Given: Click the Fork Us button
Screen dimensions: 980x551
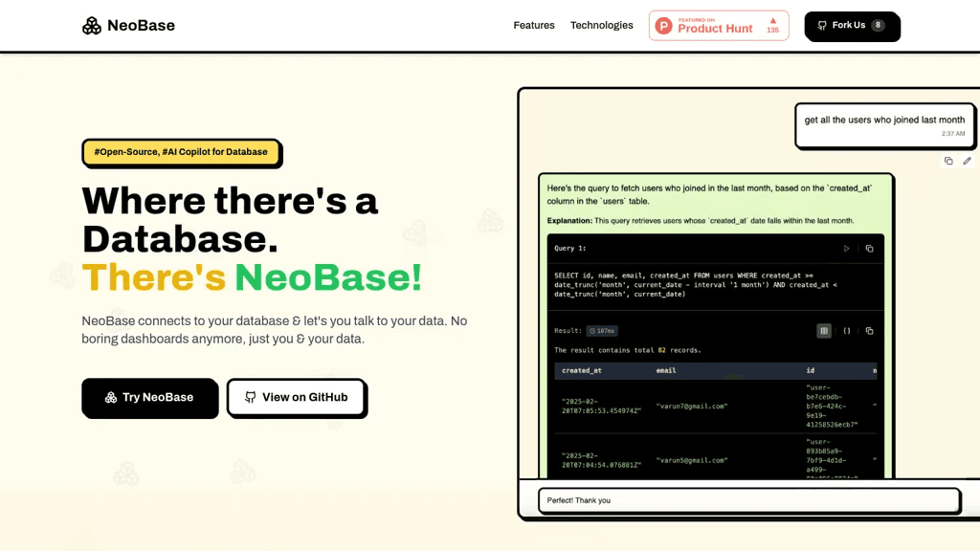Looking at the screenshot, I should click(852, 26).
